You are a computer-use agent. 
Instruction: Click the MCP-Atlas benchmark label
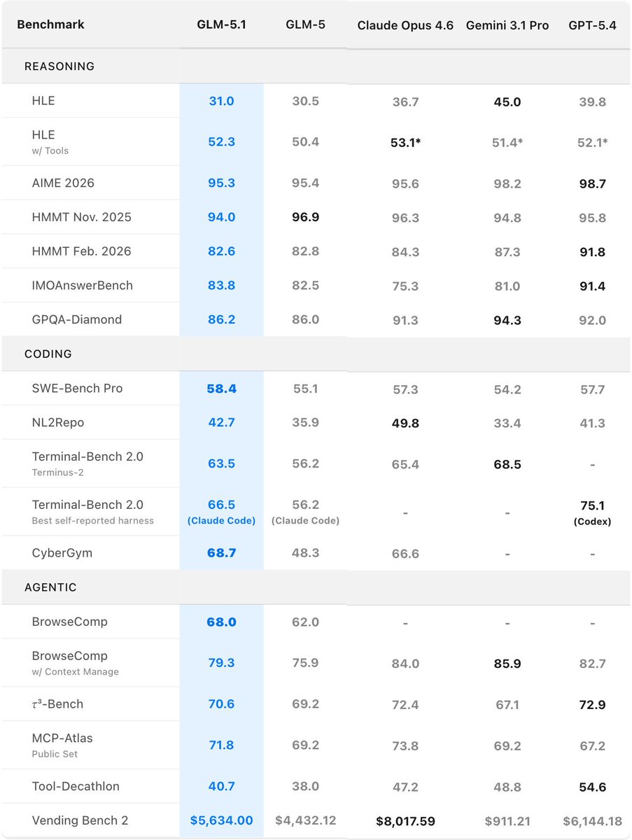pos(62,738)
